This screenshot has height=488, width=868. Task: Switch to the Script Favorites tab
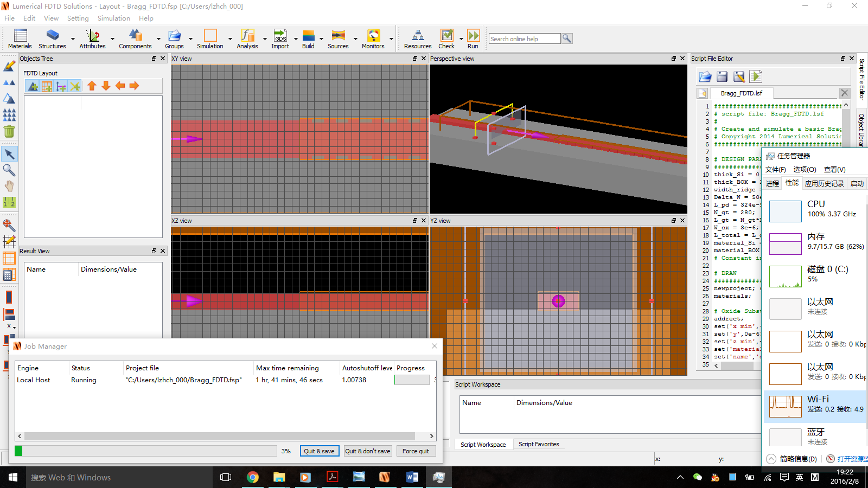point(539,444)
